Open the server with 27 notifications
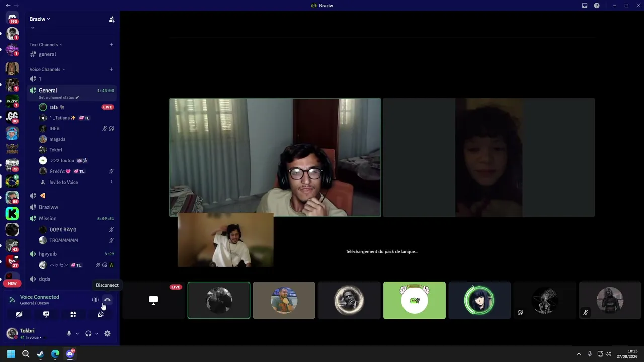 (12, 261)
